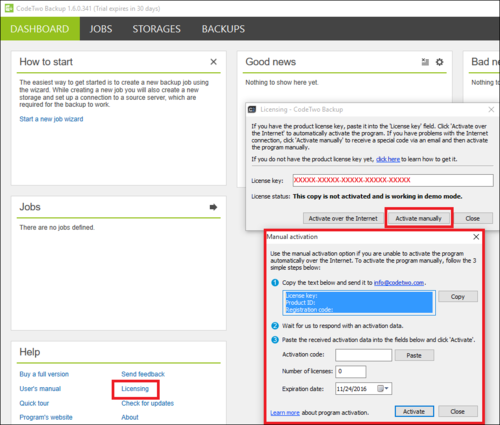Click Close in the Licensing dialog
Viewport: 500px width, 425px height.
click(x=472, y=218)
